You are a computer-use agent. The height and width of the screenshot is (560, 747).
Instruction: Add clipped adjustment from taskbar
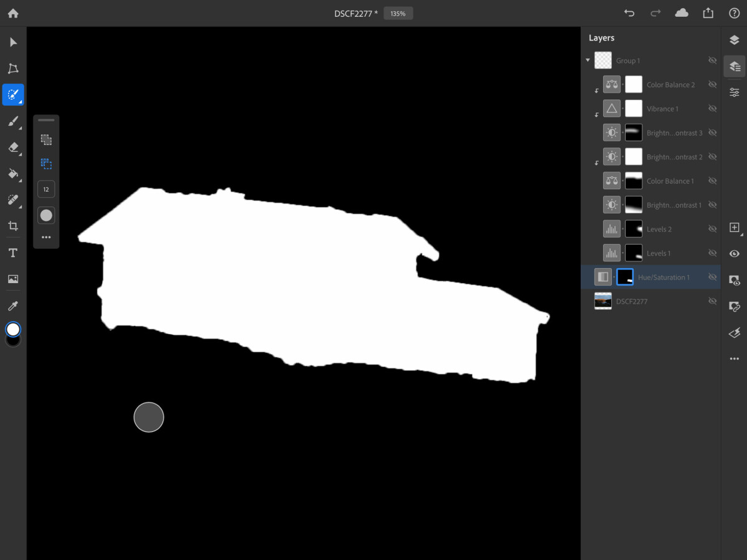click(735, 307)
